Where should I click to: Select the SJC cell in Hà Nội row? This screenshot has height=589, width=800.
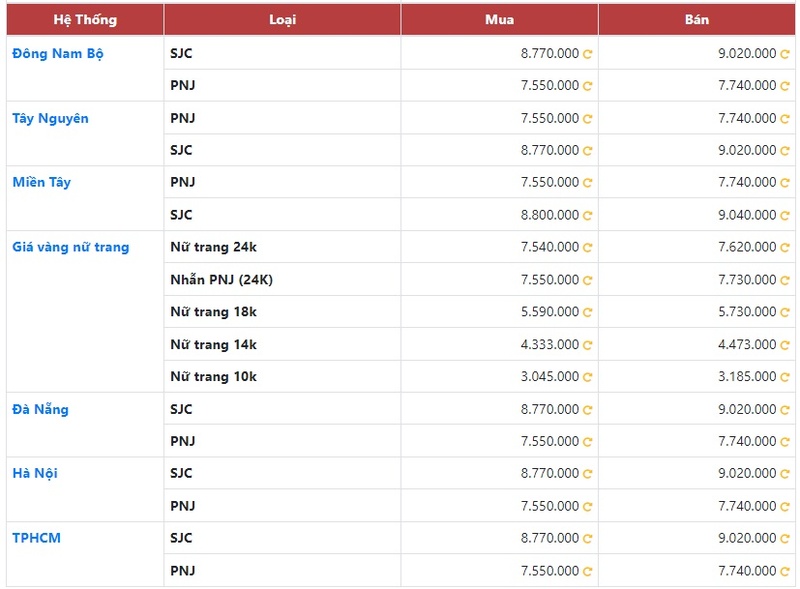click(283, 473)
